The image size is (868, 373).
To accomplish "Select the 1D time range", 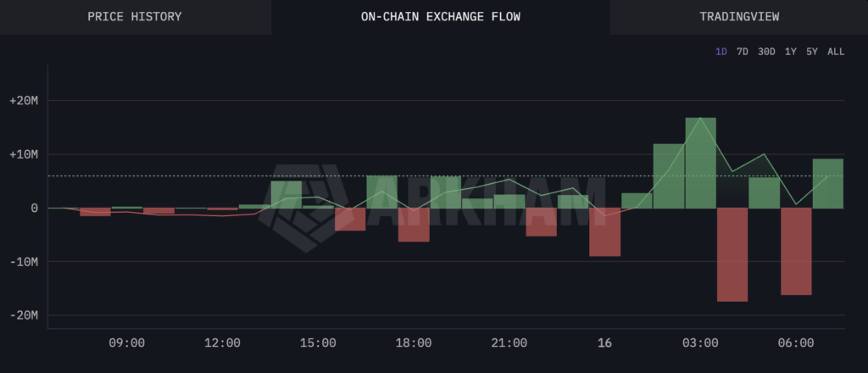I will click(x=721, y=52).
